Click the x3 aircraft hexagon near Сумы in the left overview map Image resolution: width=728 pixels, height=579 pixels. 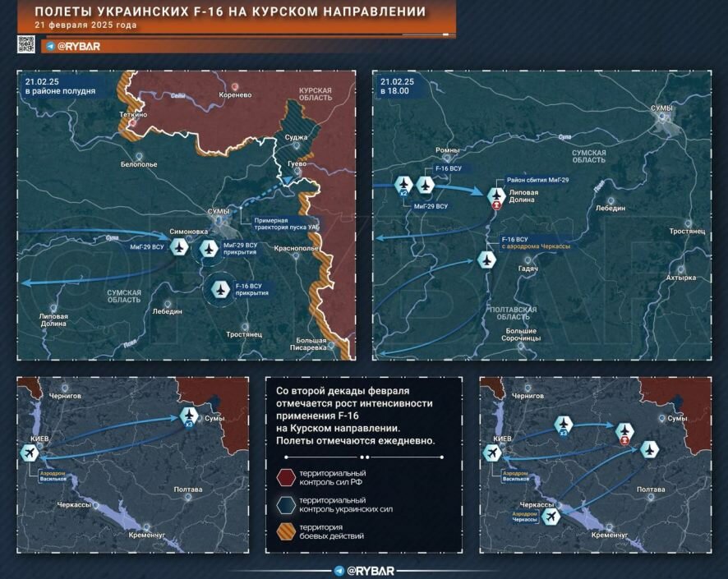[x=189, y=416]
